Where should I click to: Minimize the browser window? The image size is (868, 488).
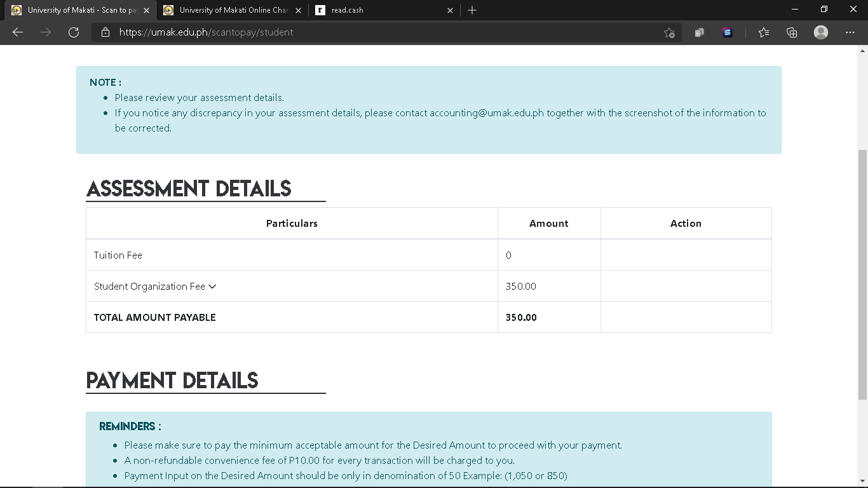[795, 10]
